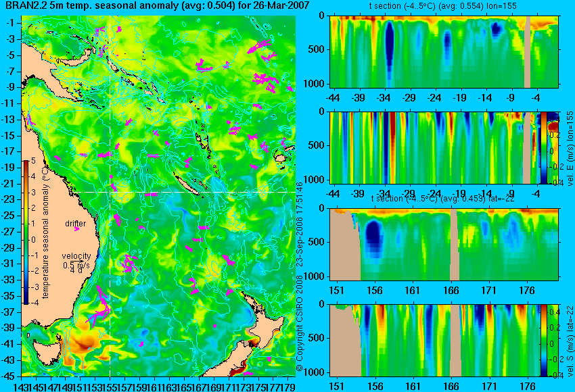Click the '0.5 m/s' velocity scale text

point(76,265)
